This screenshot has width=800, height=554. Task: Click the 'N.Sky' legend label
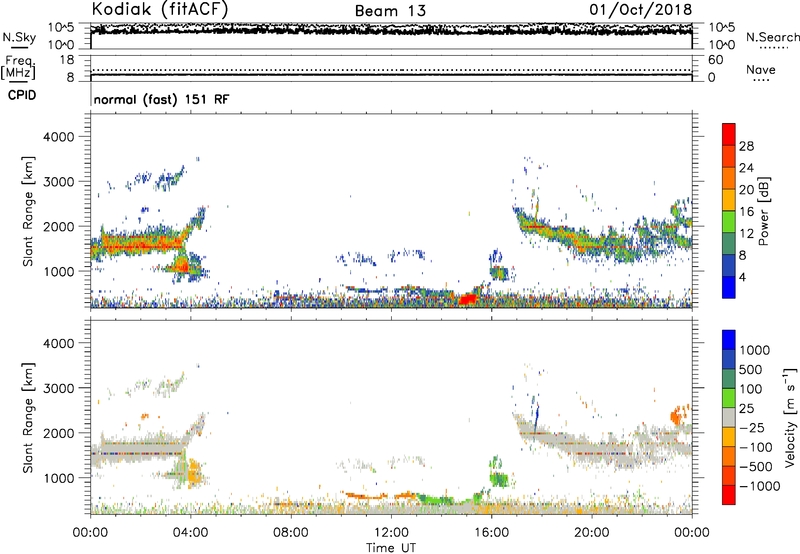pos(19,37)
